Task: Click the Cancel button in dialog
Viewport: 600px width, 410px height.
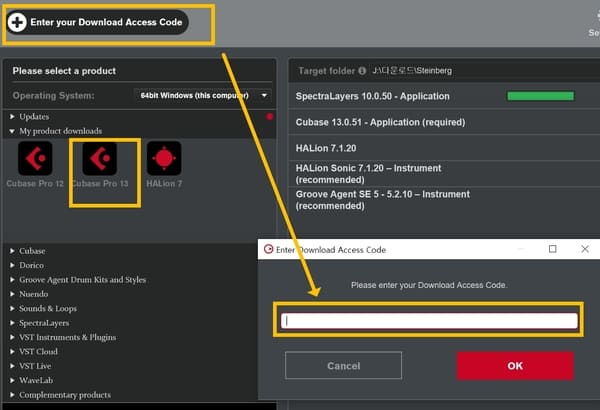Action: 343,366
